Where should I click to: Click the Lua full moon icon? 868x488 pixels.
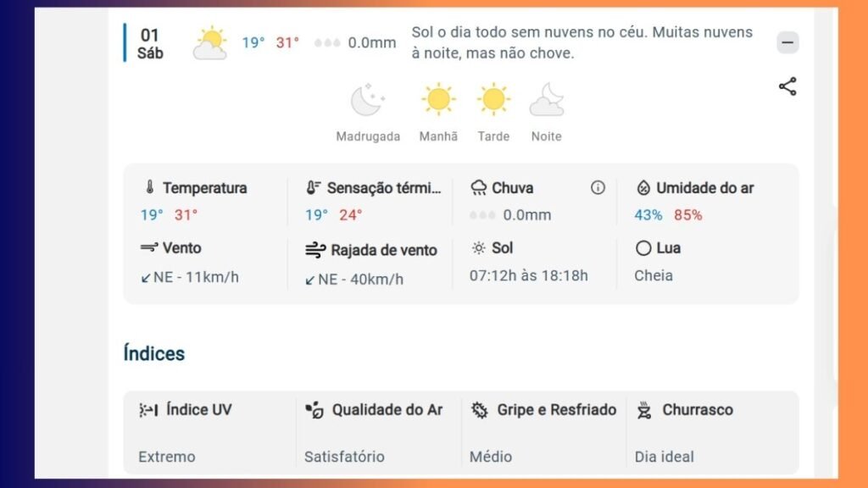point(643,248)
